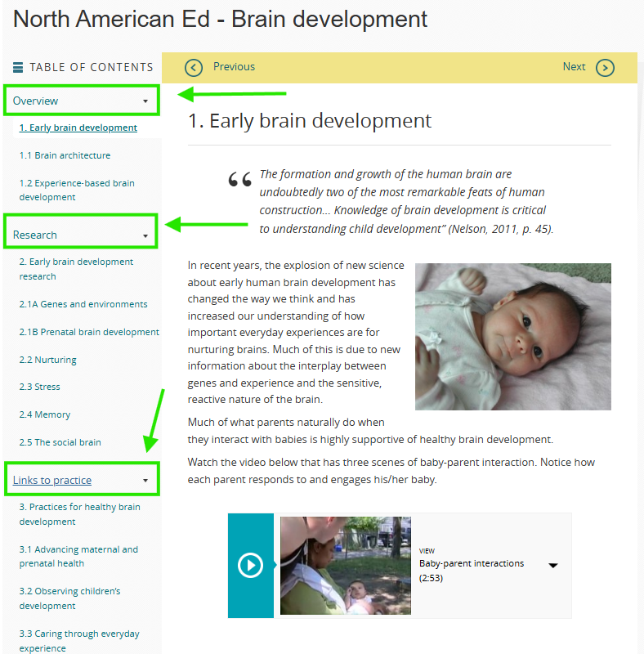Open 2.5 The social brain
644x654 pixels.
click(60, 442)
